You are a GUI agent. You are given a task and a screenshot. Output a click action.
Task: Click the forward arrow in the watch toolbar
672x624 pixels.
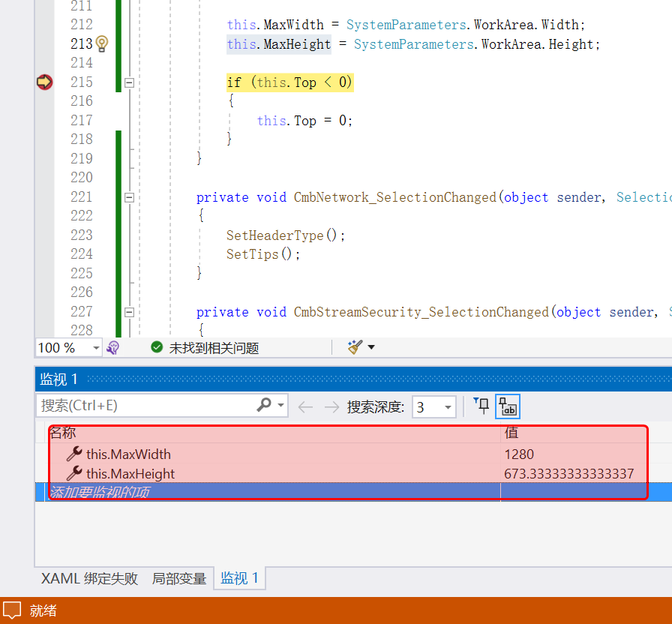[x=331, y=407]
